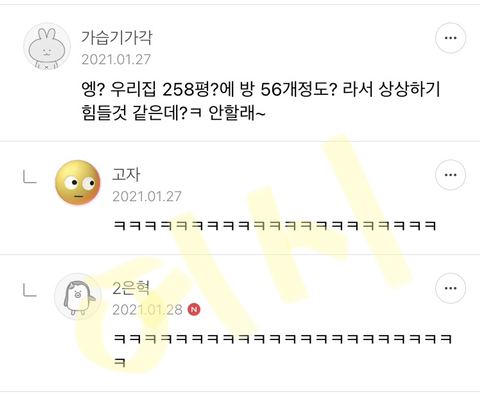Image resolution: width=480 pixels, height=402 pixels.
Task: Select the 2021.01.28 date under 2은혁
Action: click(147, 310)
